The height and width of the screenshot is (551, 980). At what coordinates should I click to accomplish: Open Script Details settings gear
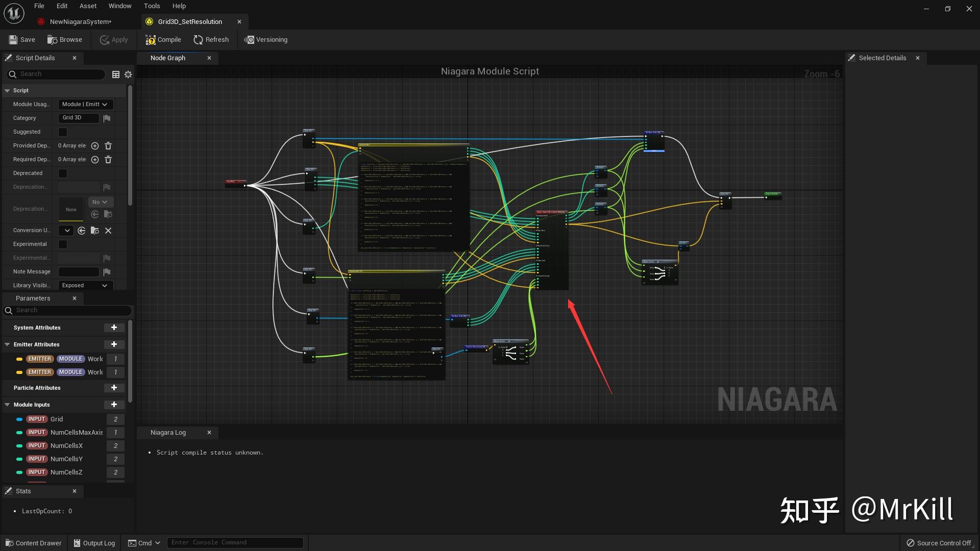(128, 74)
